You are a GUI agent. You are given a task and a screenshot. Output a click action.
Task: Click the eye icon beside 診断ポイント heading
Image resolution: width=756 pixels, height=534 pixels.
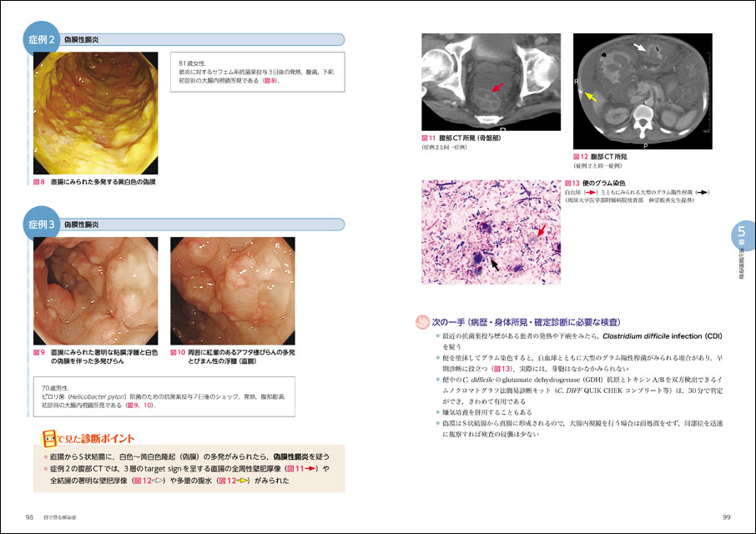(x=49, y=438)
